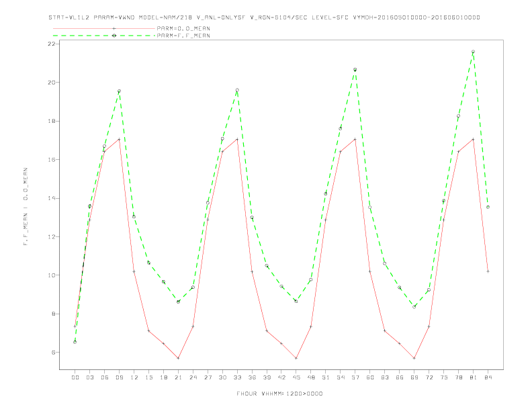This screenshot has width=532, height=411.
Task: Click x-axis forecast hour label 84
Action: 488,377
